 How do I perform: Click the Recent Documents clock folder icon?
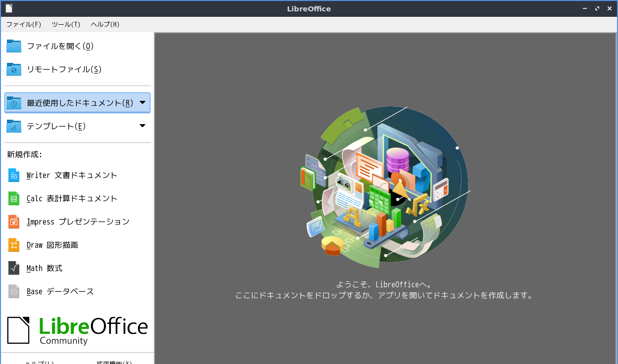click(x=14, y=103)
